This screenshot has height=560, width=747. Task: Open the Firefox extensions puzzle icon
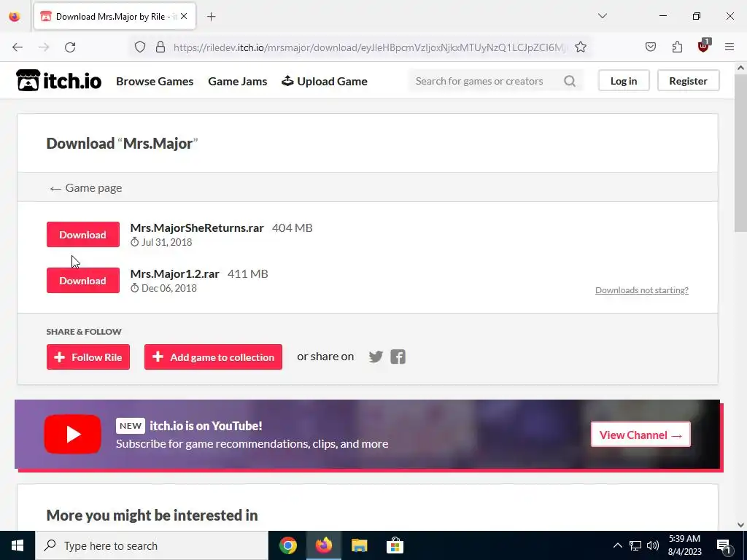[677, 47]
